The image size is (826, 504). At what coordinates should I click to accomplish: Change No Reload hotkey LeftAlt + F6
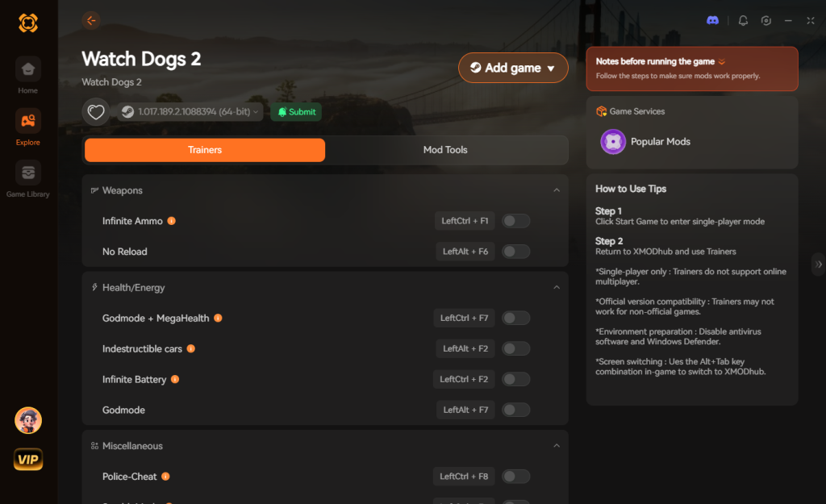point(465,252)
